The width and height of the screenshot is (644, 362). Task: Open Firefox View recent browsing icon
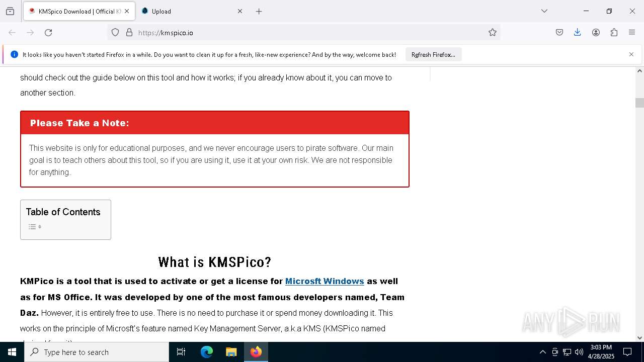click(10, 11)
